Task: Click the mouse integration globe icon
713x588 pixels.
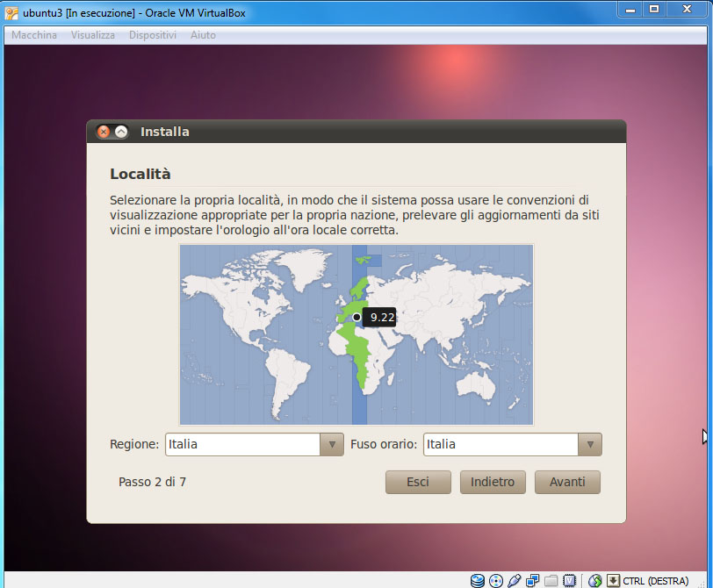Action: coord(595,580)
